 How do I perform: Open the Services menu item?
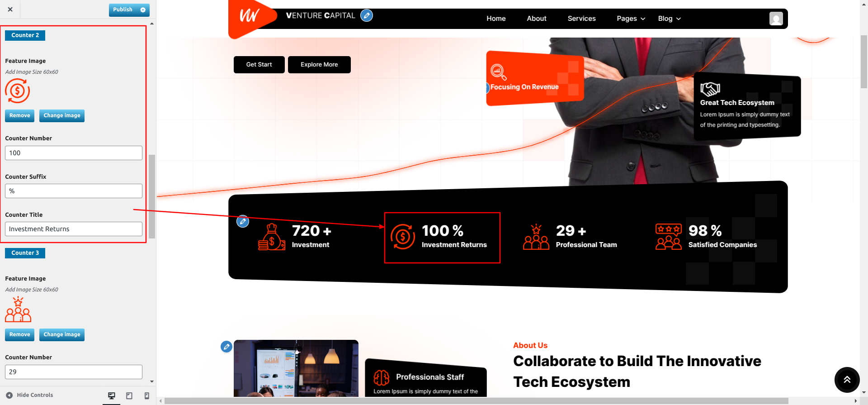581,19
